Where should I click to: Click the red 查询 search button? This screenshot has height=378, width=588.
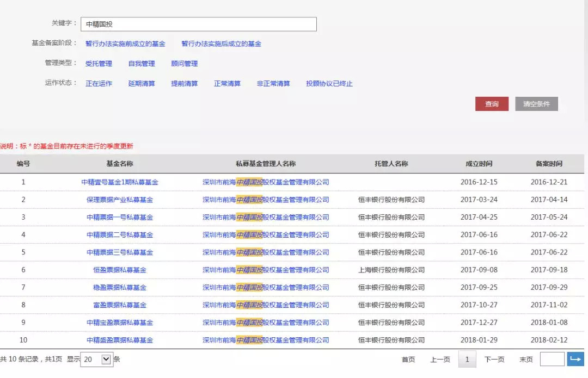492,104
